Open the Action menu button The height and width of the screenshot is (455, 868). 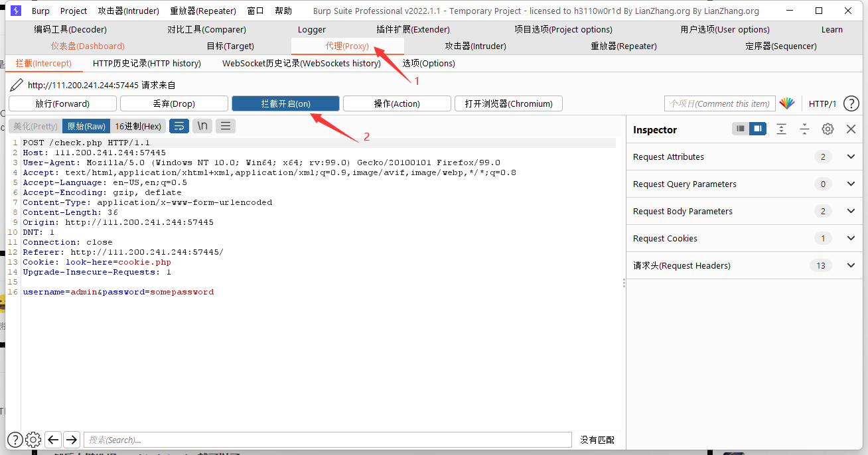point(397,103)
